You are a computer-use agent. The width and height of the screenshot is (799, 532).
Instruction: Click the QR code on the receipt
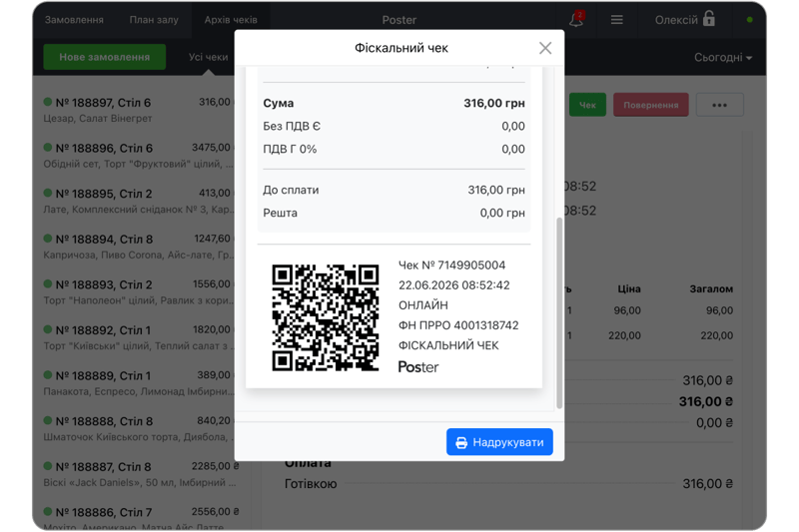[326, 317]
